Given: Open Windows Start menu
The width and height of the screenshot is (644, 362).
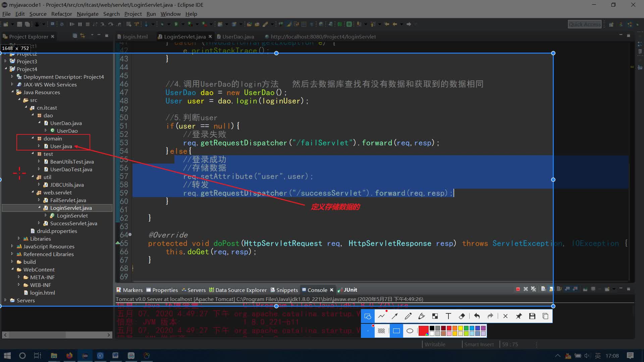Looking at the screenshot, I should pos(7,356).
